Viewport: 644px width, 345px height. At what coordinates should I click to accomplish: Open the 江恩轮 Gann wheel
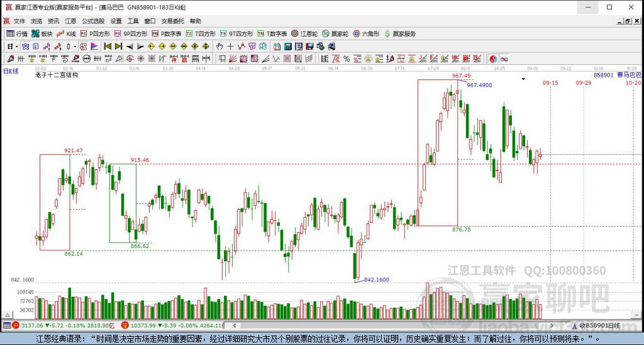click(x=304, y=34)
